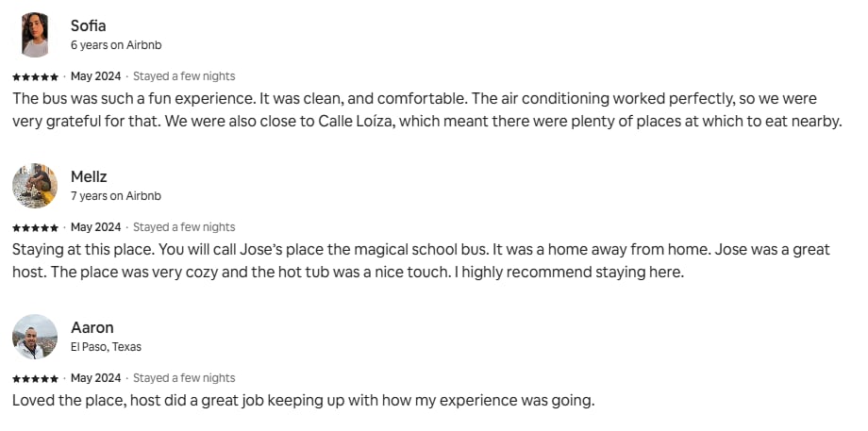The height and width of the screenshot is (431, 868).
Task: Click Aaron's 'Loved the place' review text
Action: click(304, 400)
